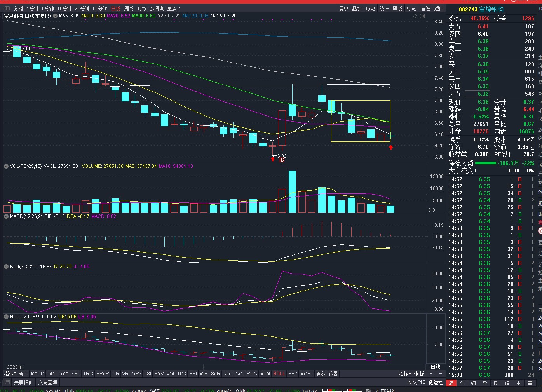
Task: Remove stock via -自选 button
Action: (x=425, y=9)
